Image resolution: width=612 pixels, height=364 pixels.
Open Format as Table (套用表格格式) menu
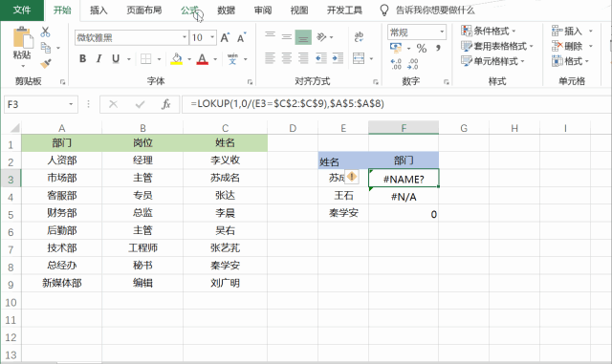tap(497, 46)
